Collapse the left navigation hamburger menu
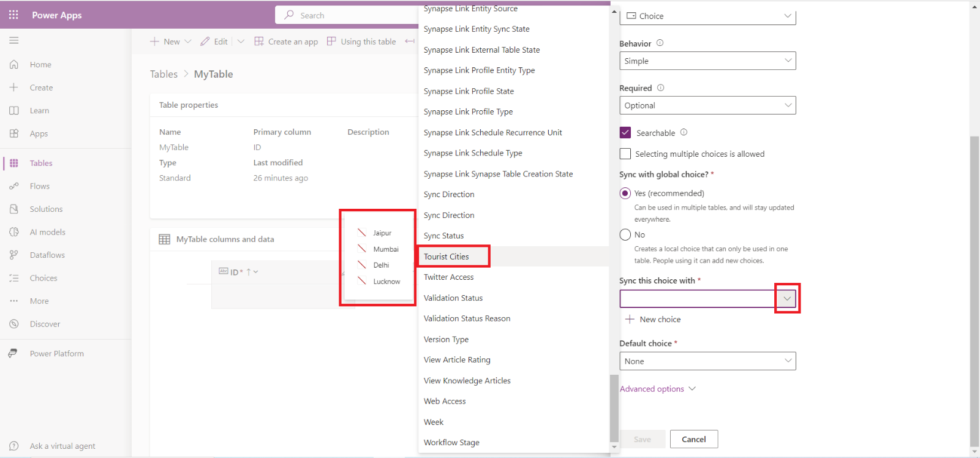980x458 pixels. tap(13, 40)
